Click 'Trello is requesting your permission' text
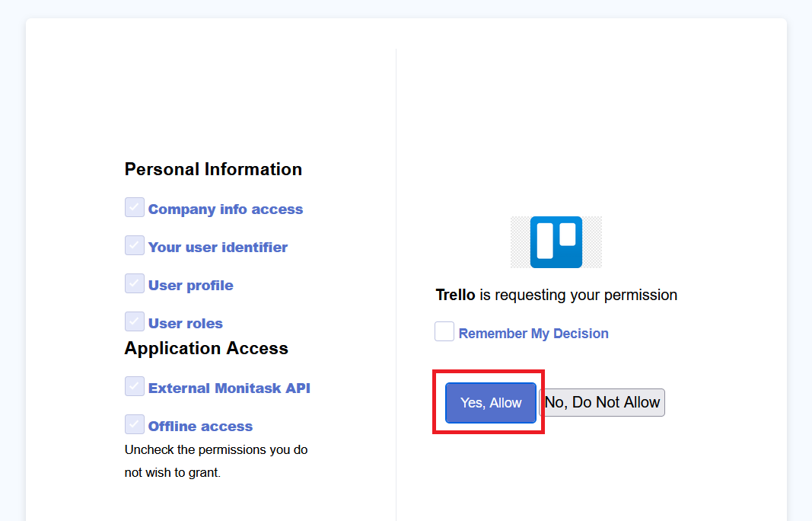812x521 pixels. (x=556, y=295)
